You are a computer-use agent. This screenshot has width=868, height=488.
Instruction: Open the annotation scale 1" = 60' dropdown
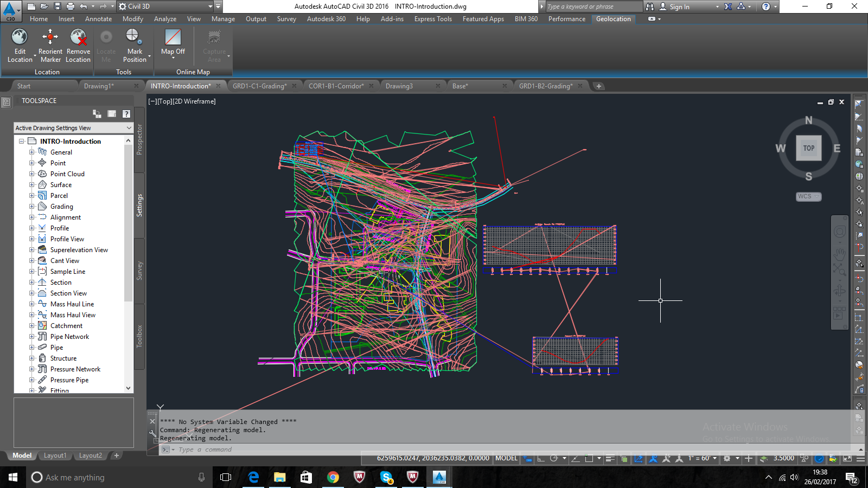tap(700, 458)
